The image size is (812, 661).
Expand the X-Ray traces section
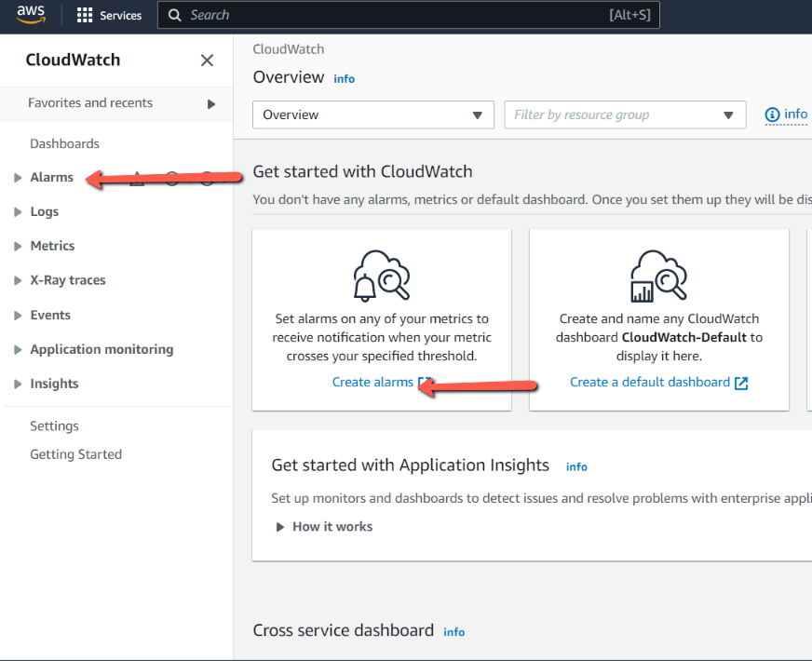18,280
